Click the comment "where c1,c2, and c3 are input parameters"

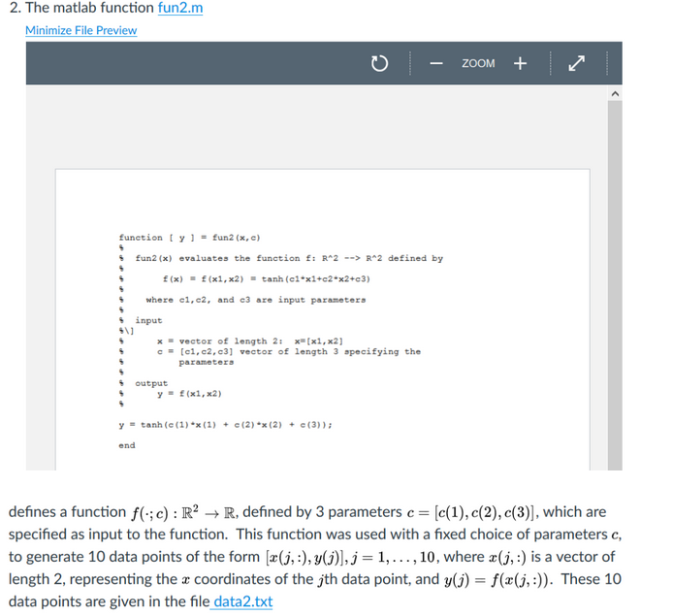pos(256,300)
